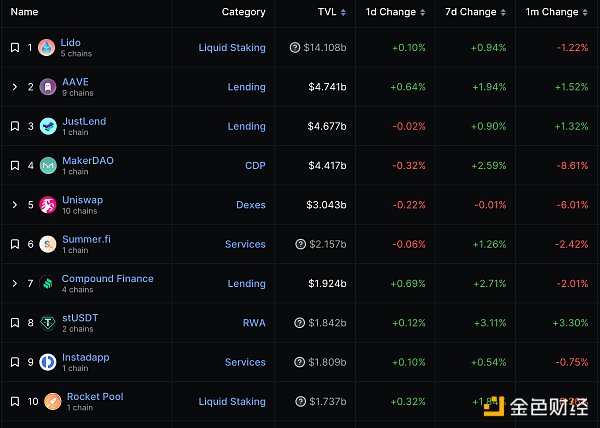
Task: Click the MakerDAO logo icon
Action: [x=47, y=166]
